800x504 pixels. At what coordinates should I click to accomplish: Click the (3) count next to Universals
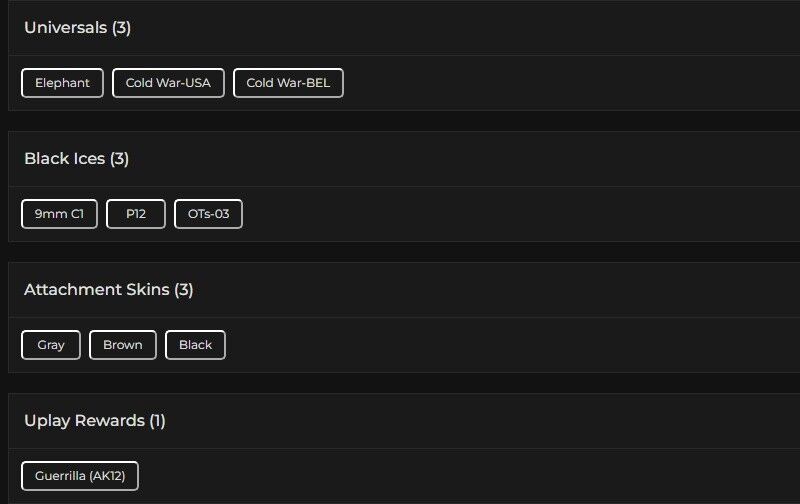pyautogui.click(x=121, y=28)
